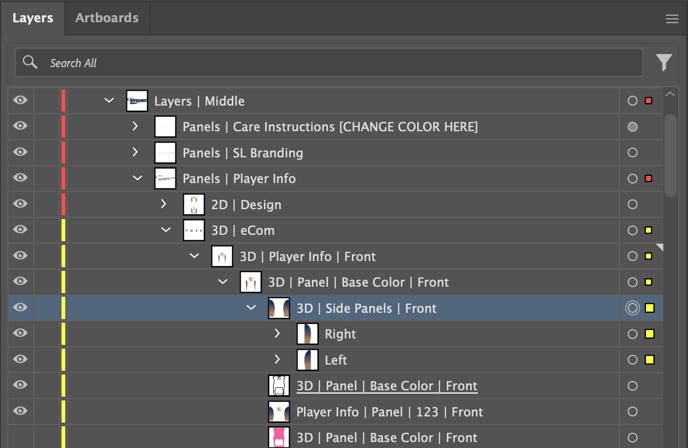Click the filter funnel icon
Screen dimensions: 688x448
[664, 63]
